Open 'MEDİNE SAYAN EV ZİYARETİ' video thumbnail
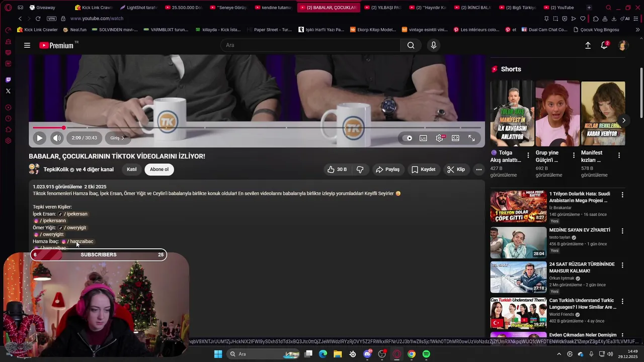The image size is (644, 362). click(x=518, y=242)
